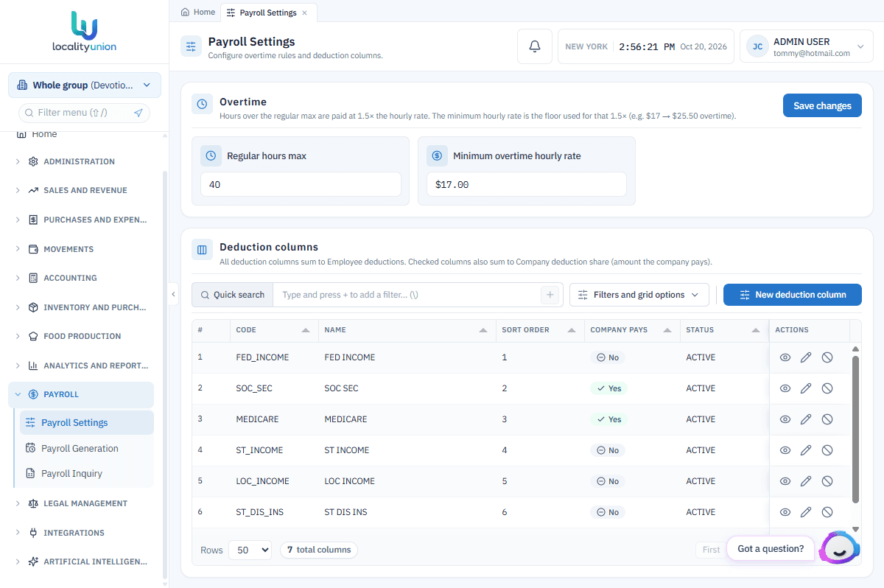884x588 pixels.
Task: Click the Overtime clock icon
Action: click(203, 104)
